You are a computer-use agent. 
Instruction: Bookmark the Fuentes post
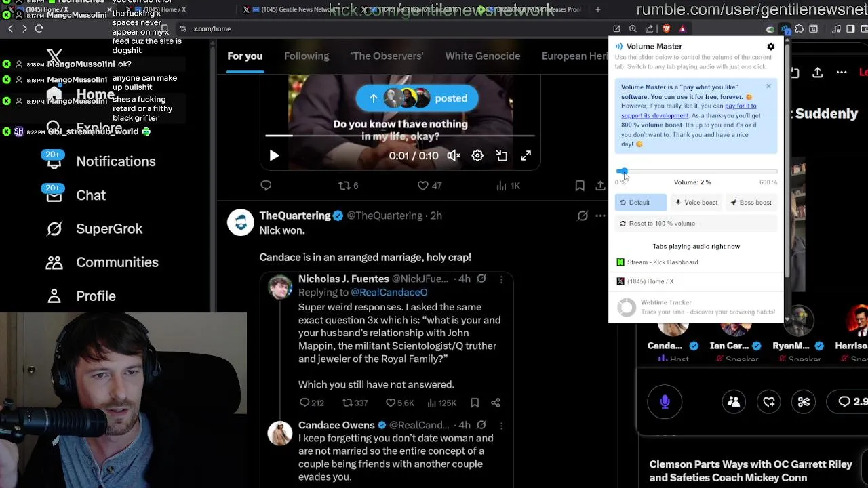click(x=475, y=403)
